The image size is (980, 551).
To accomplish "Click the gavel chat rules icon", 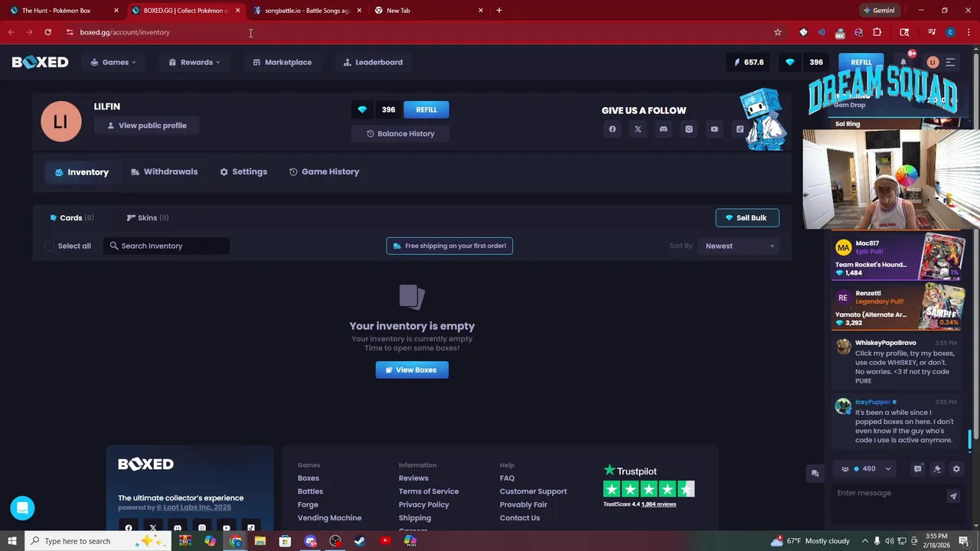I will tap(937, 469).
